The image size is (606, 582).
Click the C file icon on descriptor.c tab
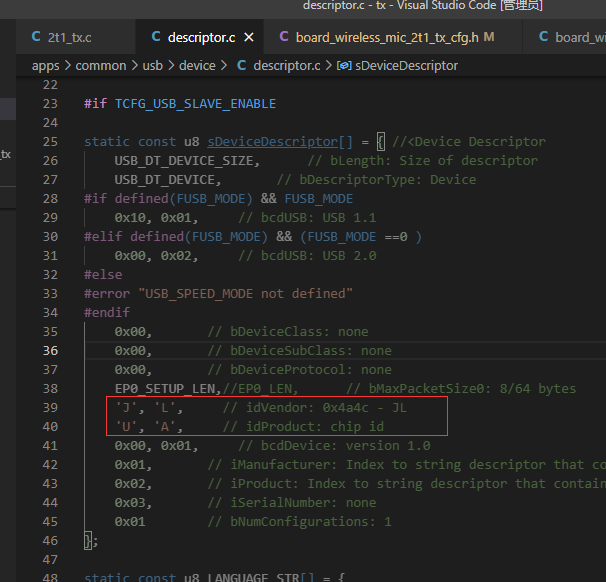[156, 37]
